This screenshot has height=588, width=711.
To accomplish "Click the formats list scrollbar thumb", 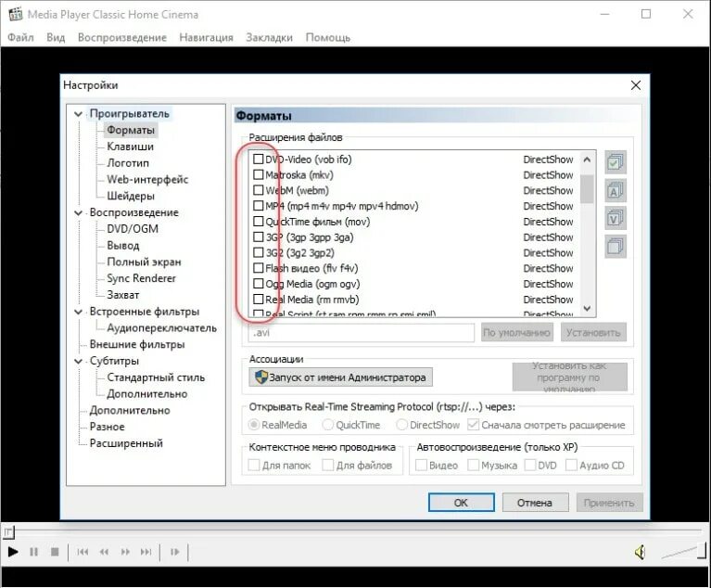I will [587, 188].
